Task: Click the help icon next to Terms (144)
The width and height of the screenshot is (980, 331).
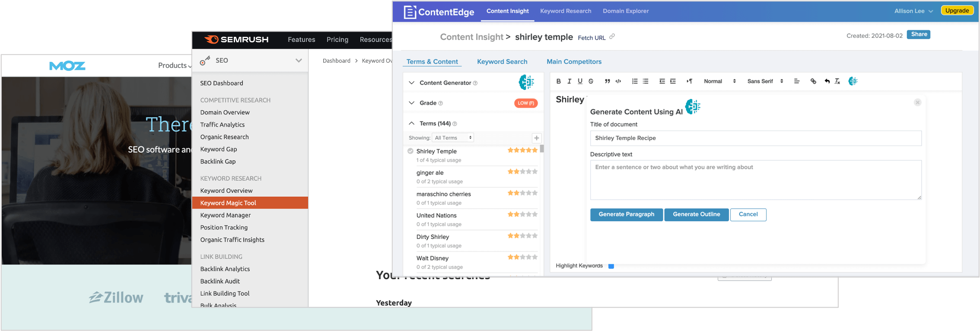Action: tap(455, 124)
